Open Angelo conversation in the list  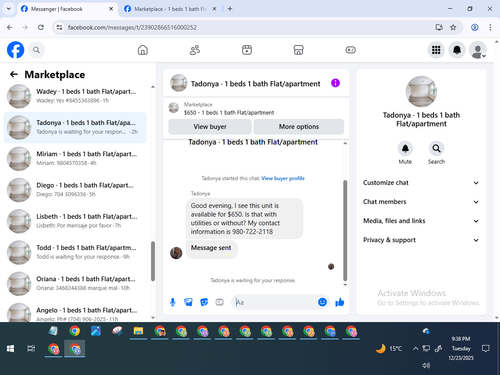click(75, 312)
